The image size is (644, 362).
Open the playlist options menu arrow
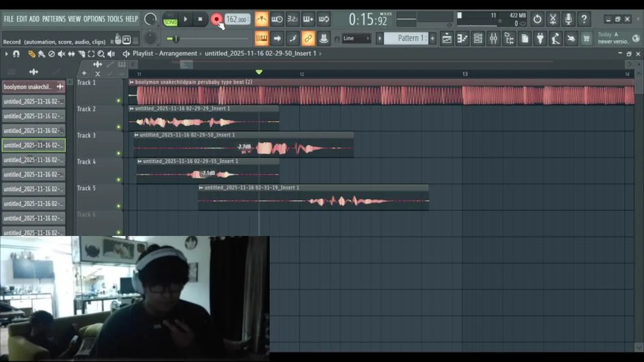pyautogui.click(x=6, y=54)
